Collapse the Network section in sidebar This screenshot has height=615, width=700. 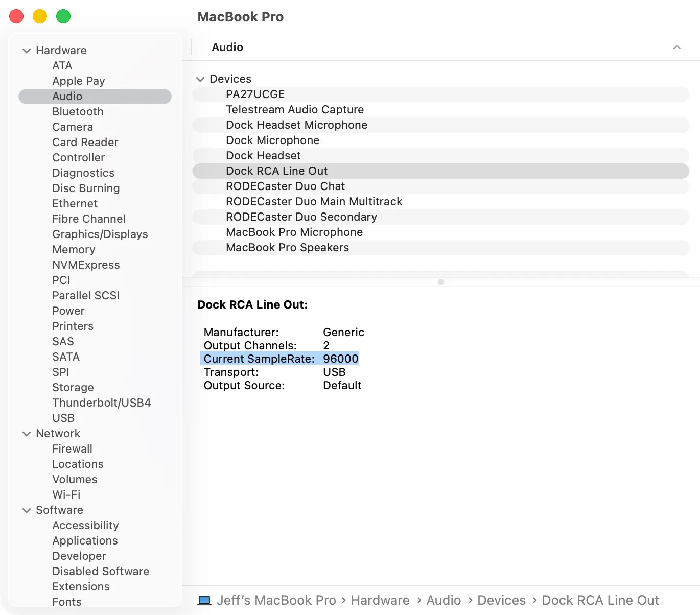tap(27, 434)
